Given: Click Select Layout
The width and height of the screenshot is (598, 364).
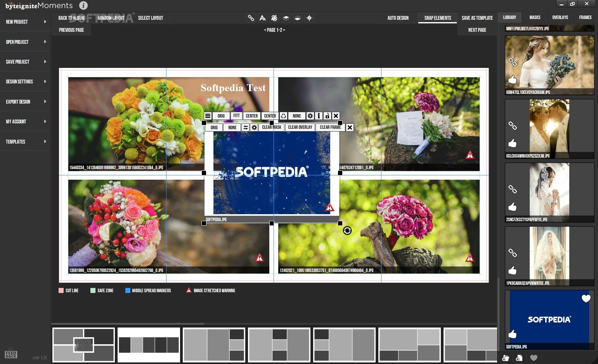Looking at the screenshot, I should tap(151, 18).
